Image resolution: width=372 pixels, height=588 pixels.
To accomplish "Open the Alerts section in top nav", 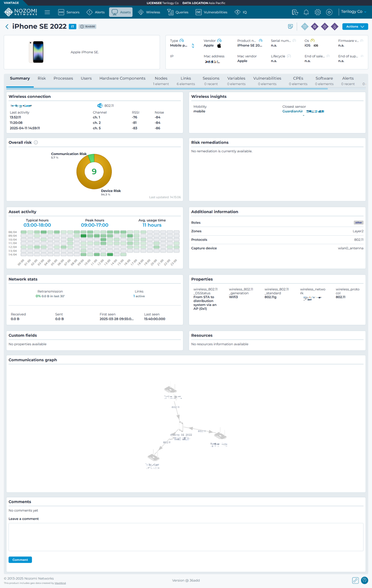I will click(95, 12).
